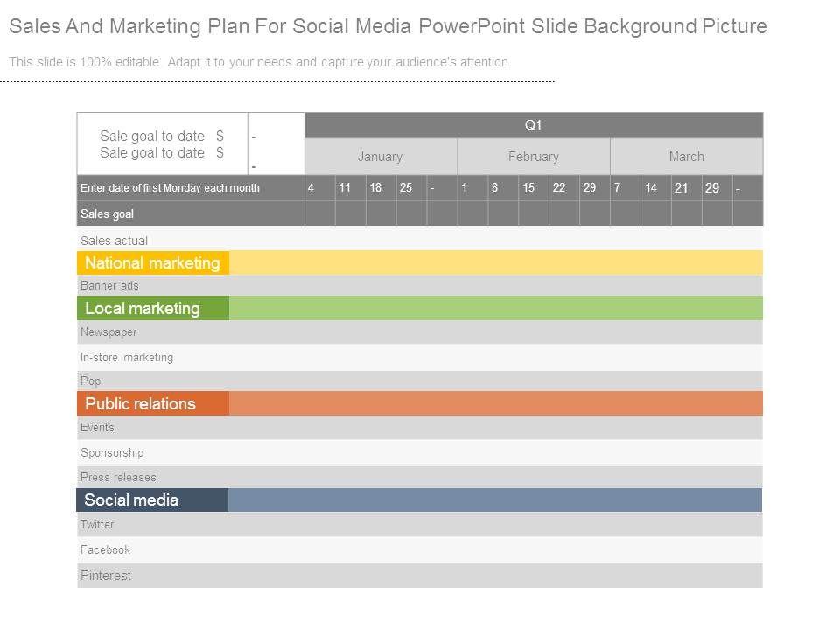Click the March date cell '14'

coord(655,188)
